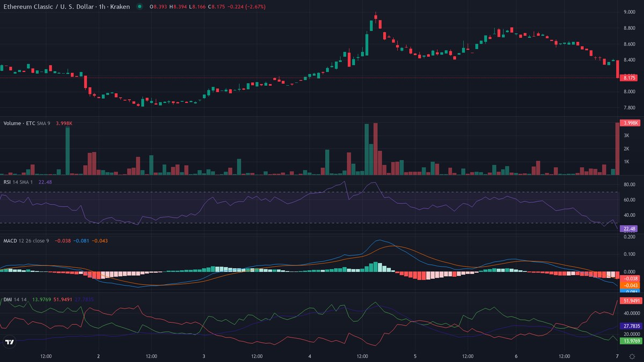Click the 0.200 MACD scale label
The image size is (644, 362).
click(x=630, y=238)
